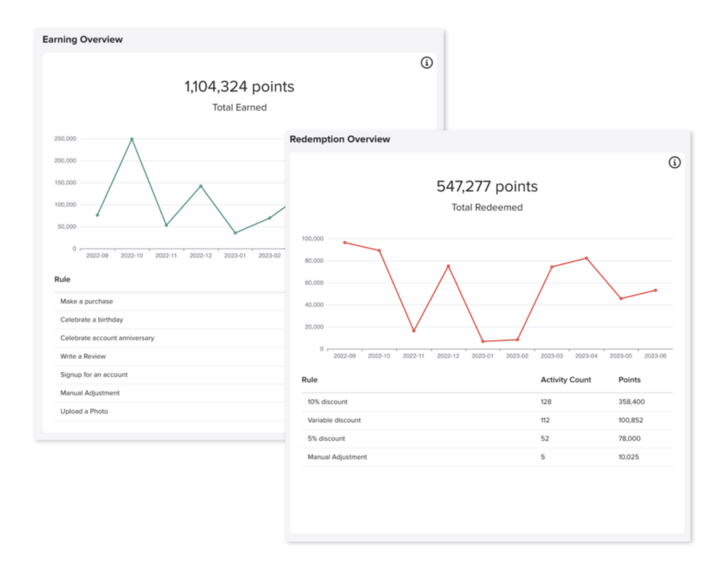Select the 2022-10 peak point on green earning chart

[132, 139]
